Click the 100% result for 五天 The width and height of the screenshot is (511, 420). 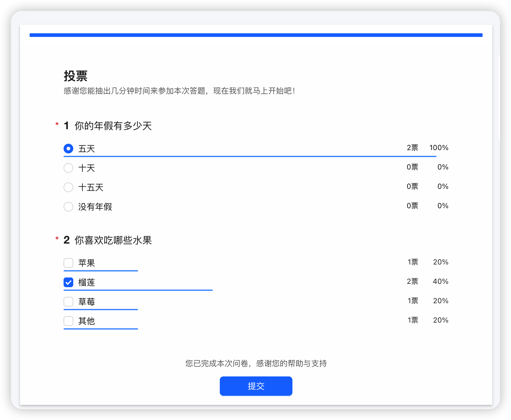(439, 148)
